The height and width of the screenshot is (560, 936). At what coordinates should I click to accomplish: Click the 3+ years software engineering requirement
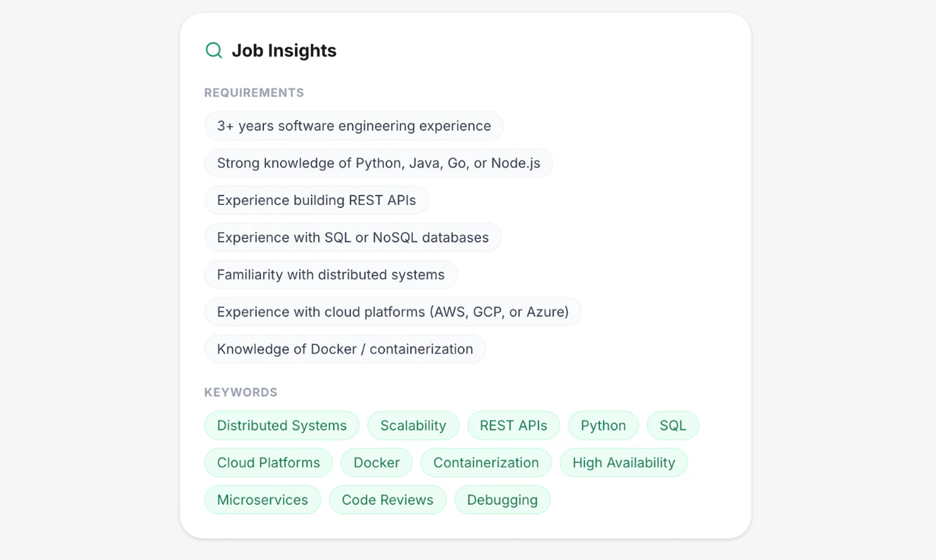[354, 126]
